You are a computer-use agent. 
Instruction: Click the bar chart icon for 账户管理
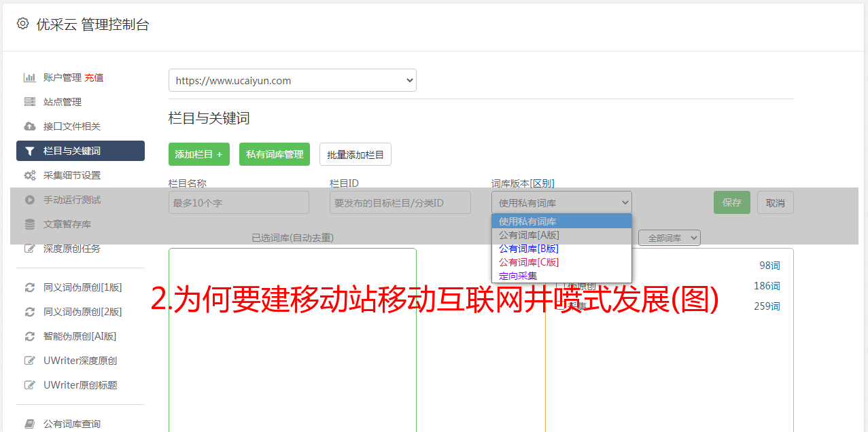click(29, 77)
